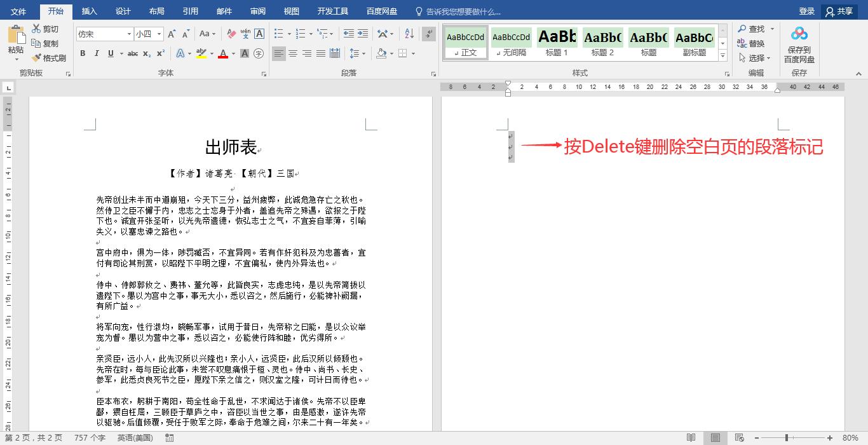Open the 审阅 ribbon tab
The width and height of the screenshot is (868, 445).
click(258, 10)
